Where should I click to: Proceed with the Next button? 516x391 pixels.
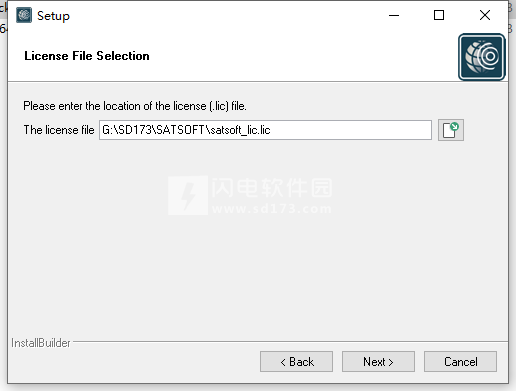click(378, 362)
